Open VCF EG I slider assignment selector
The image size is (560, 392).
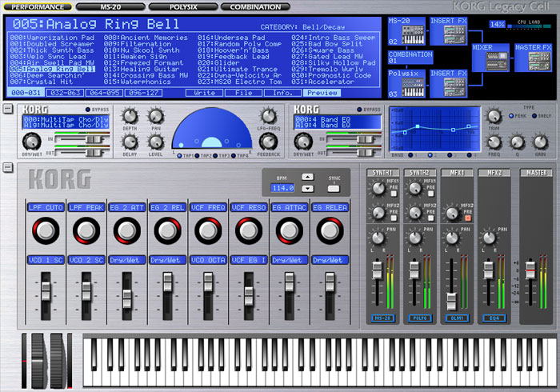point(249,260)
